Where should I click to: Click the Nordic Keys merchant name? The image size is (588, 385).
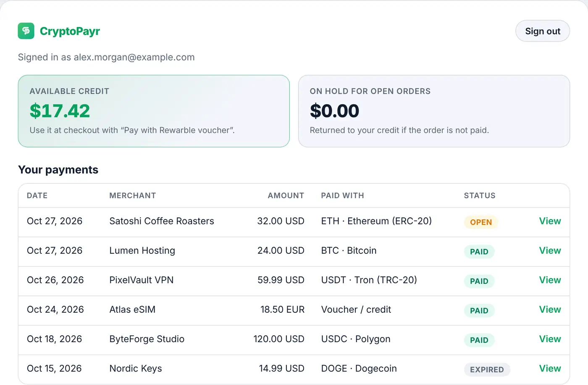[x=135, y=368]
